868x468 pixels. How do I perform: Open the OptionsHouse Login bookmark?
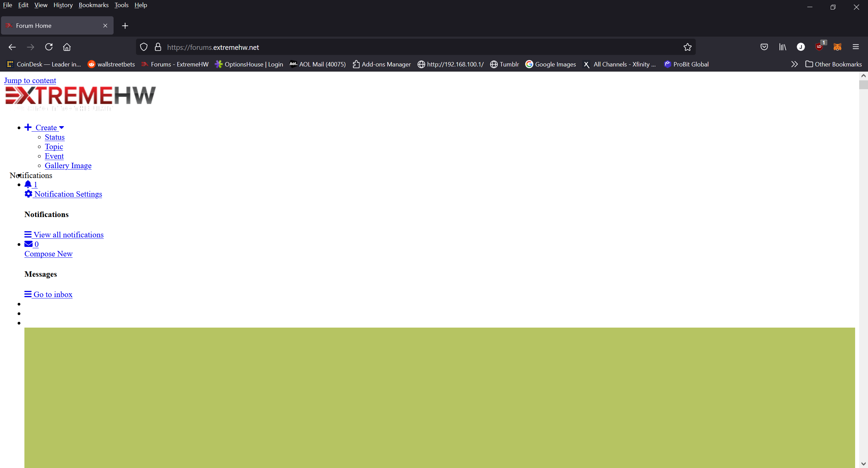[x=249, y=64]
